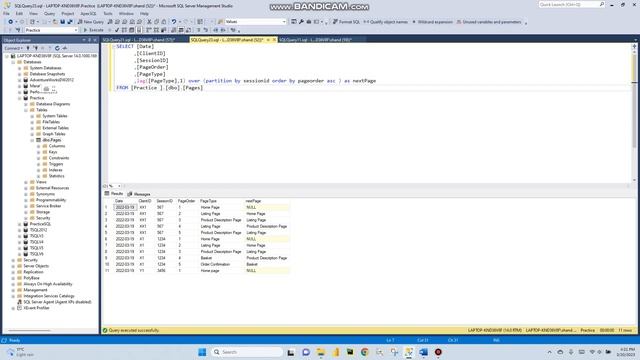
Task: Click the 'Basket' PageType cell in row 9
Action: coord(207,258)
